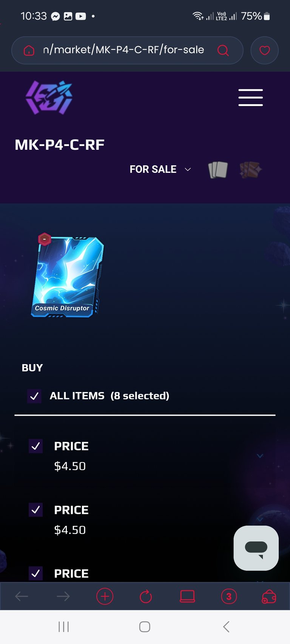This screenshot has width=290, height=644.
Task: Expand the first price listing chevron
Action: tap(260, 456)
